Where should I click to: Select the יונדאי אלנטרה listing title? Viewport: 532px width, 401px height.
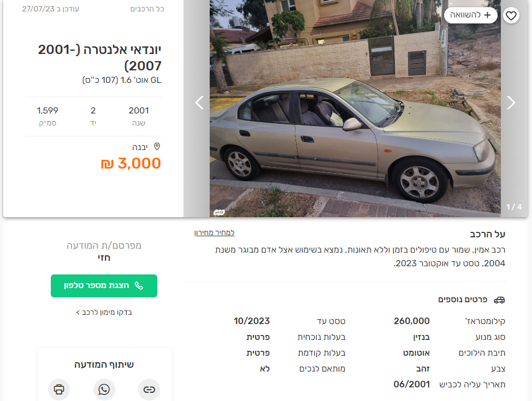pyautogui.click(x=100, y=58)
